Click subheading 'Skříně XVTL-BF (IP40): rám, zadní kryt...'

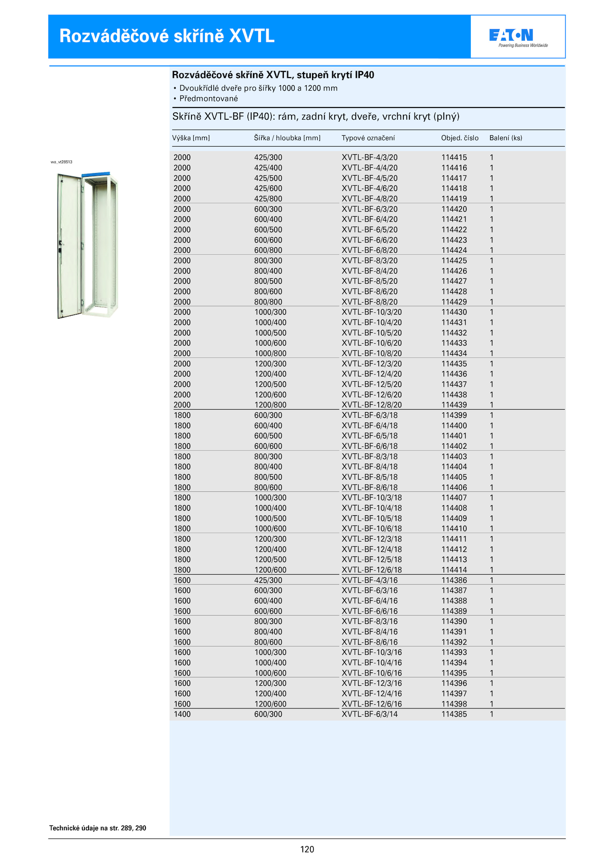pos(315,117)
